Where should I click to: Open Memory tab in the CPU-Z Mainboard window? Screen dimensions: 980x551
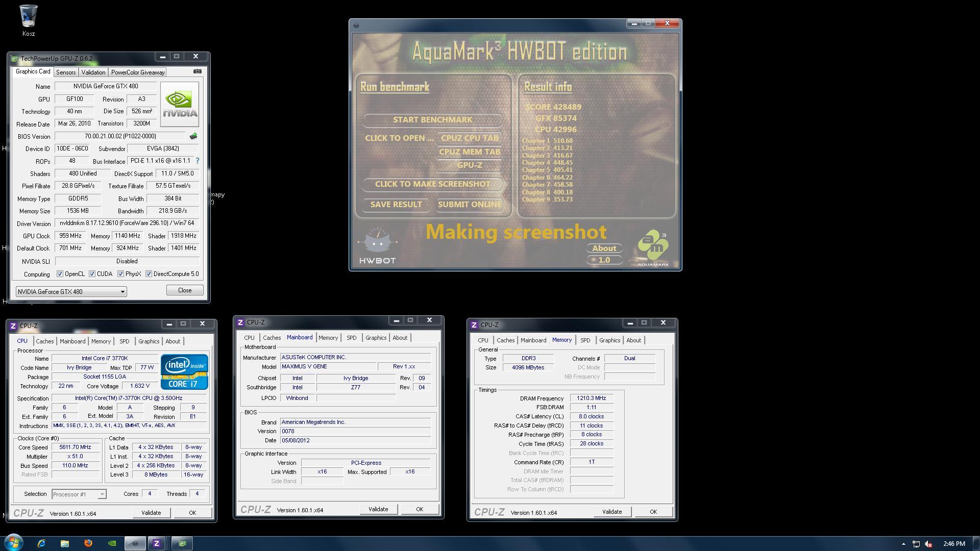[328, 338]
